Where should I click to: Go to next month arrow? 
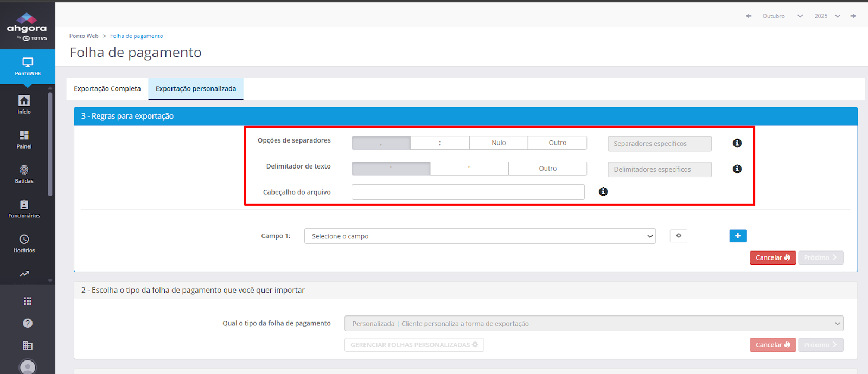click(853, 16)
